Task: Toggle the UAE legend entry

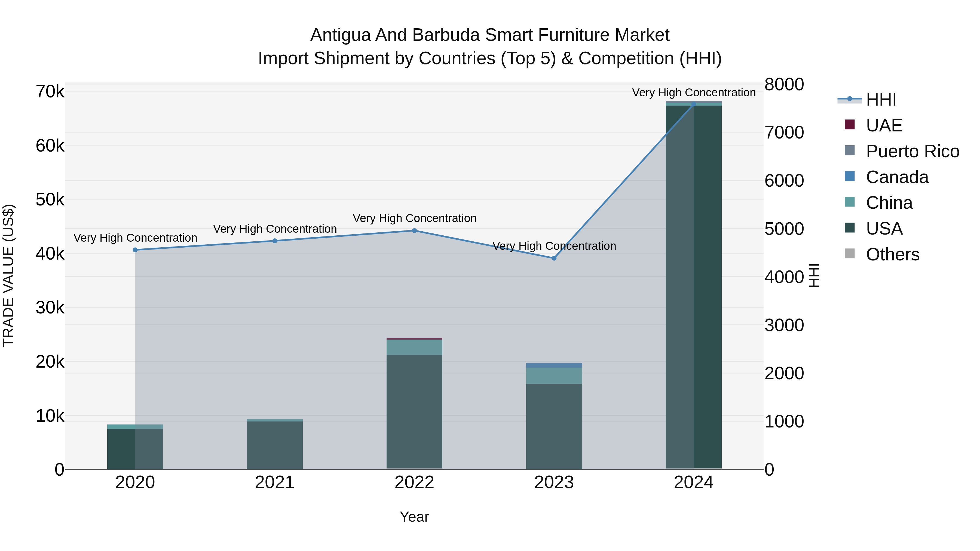Action: [873, 125]
